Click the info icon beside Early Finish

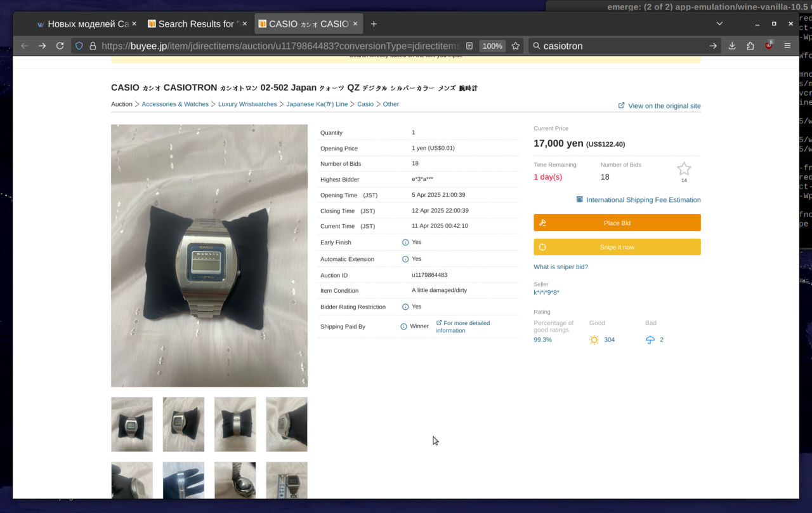[x=405, y=243]
